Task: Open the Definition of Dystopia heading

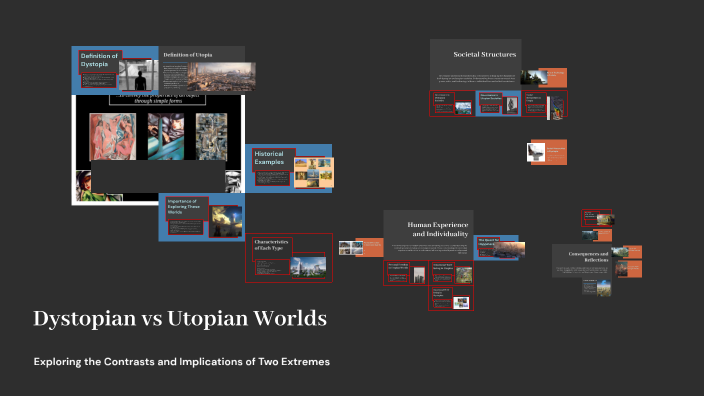Action: tap(99, 60)
